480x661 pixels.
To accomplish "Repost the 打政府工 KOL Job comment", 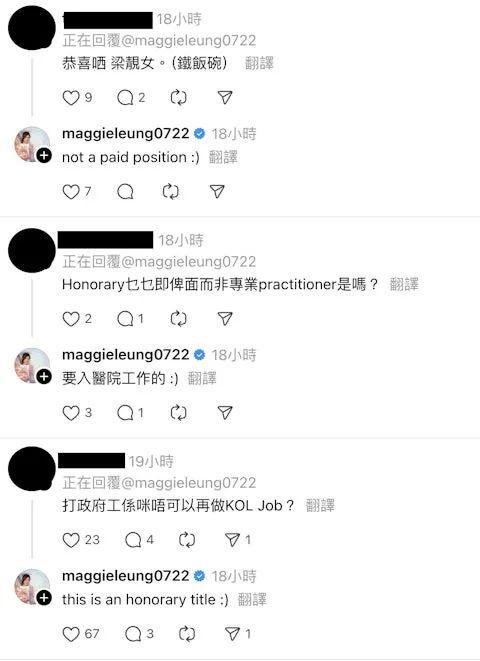I will pos(187,540).
